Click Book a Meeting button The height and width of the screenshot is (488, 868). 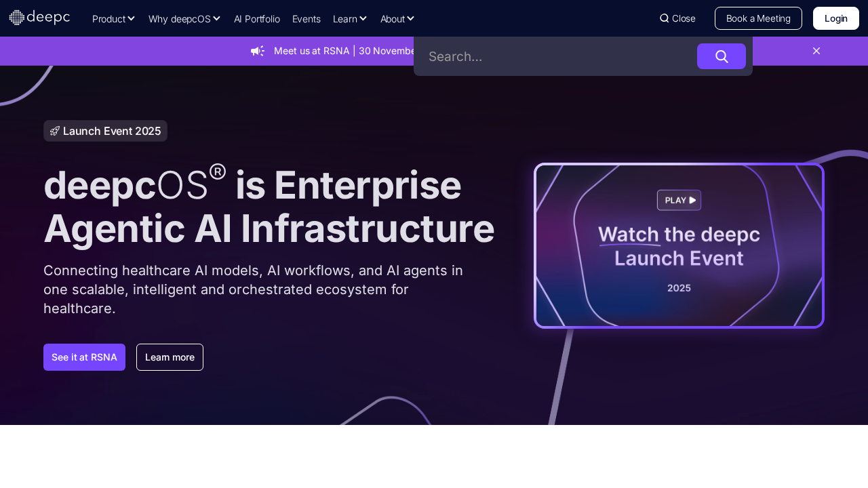757,18
